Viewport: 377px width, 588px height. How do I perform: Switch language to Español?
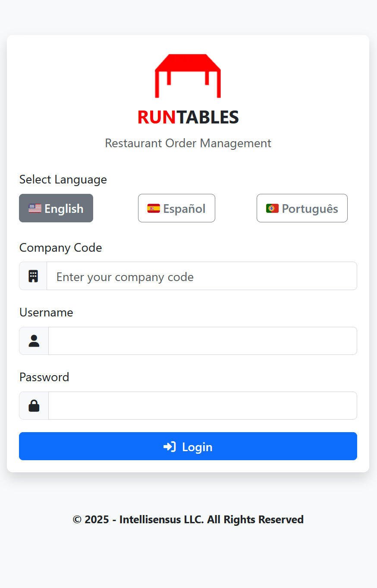176,208
